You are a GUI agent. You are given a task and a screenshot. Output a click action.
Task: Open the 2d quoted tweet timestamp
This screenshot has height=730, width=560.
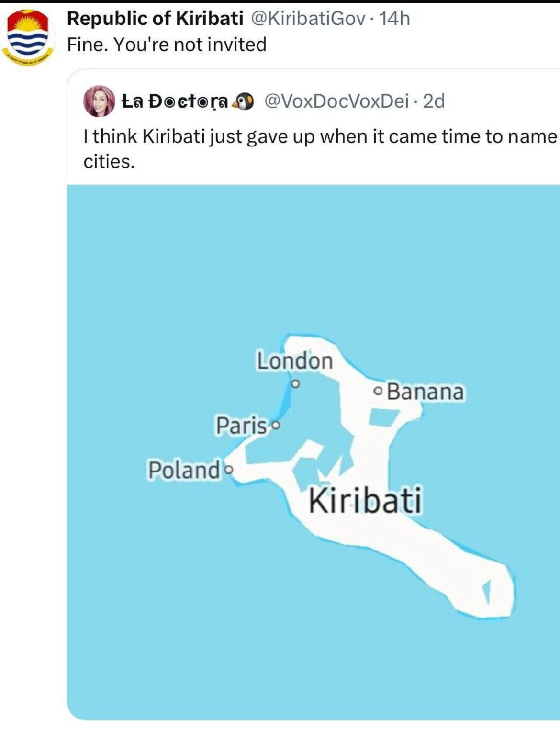click(x=434, y=101)
